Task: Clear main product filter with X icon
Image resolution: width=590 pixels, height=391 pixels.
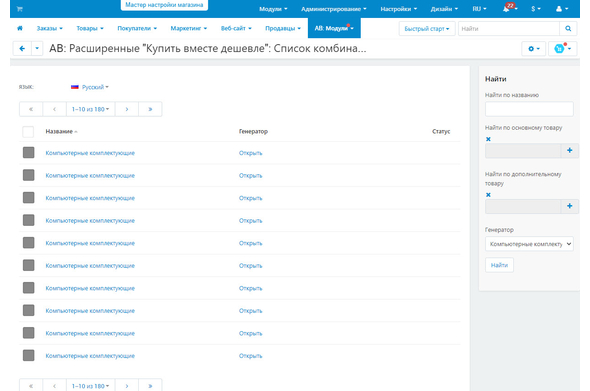Action: (x=488, y=139)
